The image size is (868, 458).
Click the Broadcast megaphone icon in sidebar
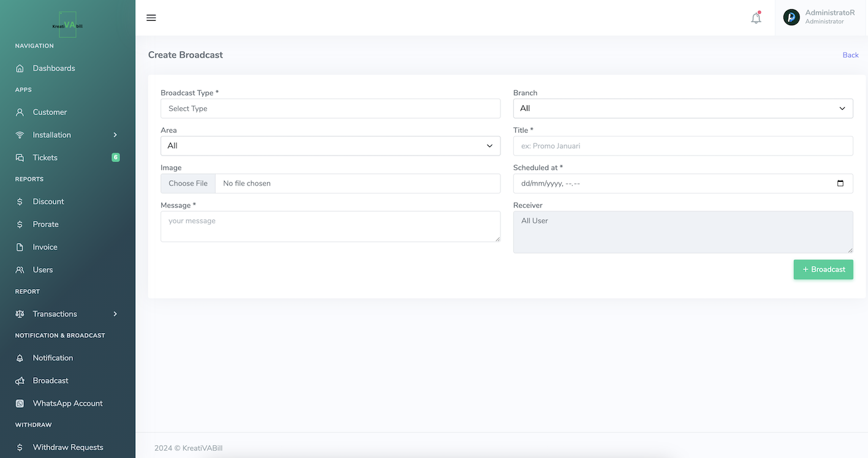pyautogui.click(x=20, y=381)
